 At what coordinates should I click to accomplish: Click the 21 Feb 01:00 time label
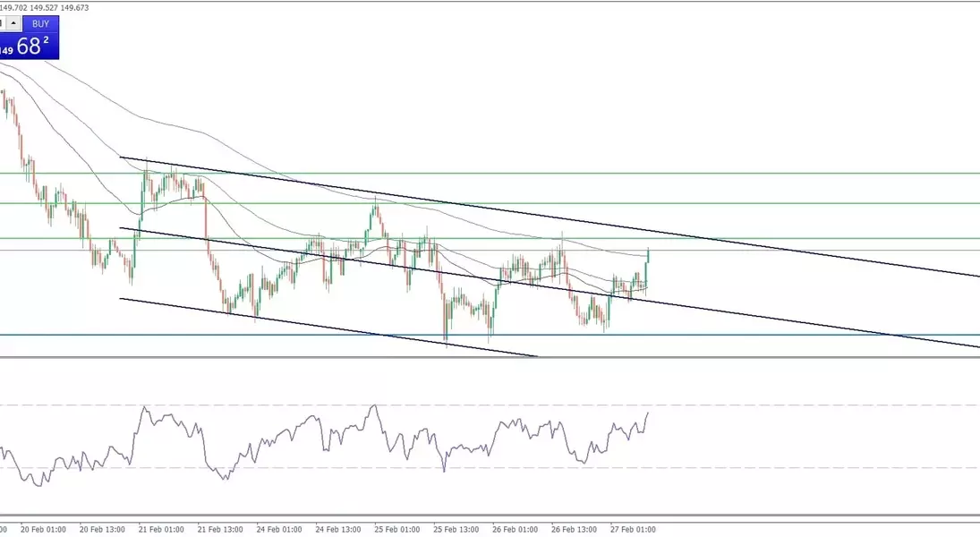coord(161,529)
